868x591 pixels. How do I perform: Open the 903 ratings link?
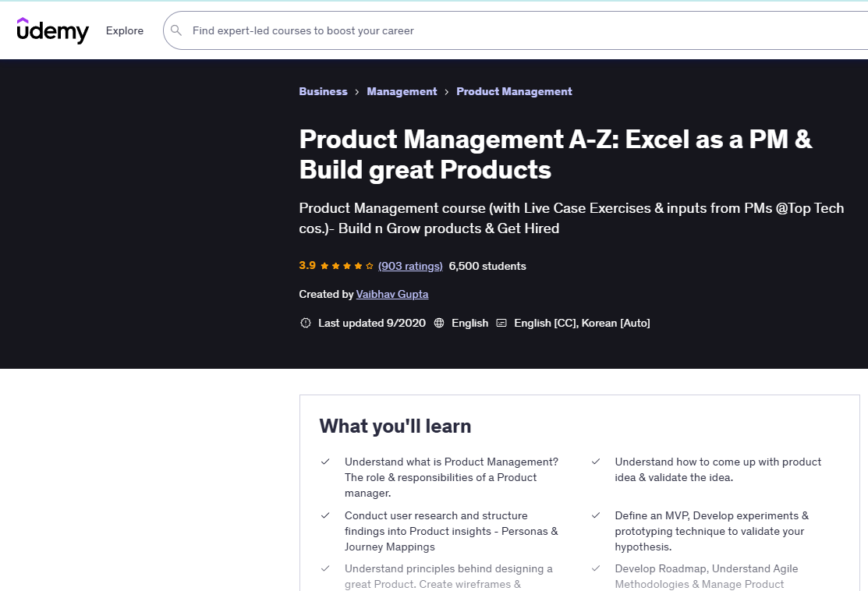click(410, 265)
